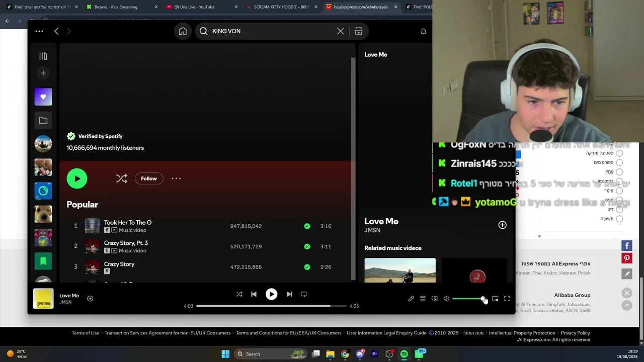Open Browse from the Spotify search bar

pyautogui.click(x=359, y=31)
